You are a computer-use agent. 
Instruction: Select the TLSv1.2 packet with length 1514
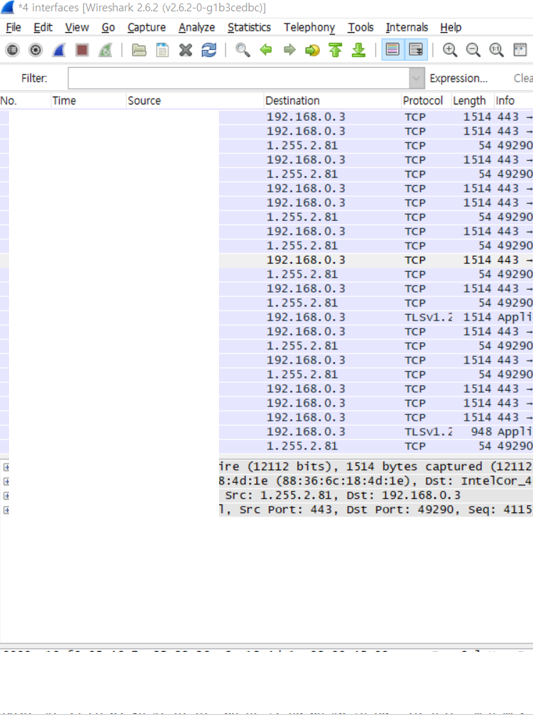click(266, 317)
